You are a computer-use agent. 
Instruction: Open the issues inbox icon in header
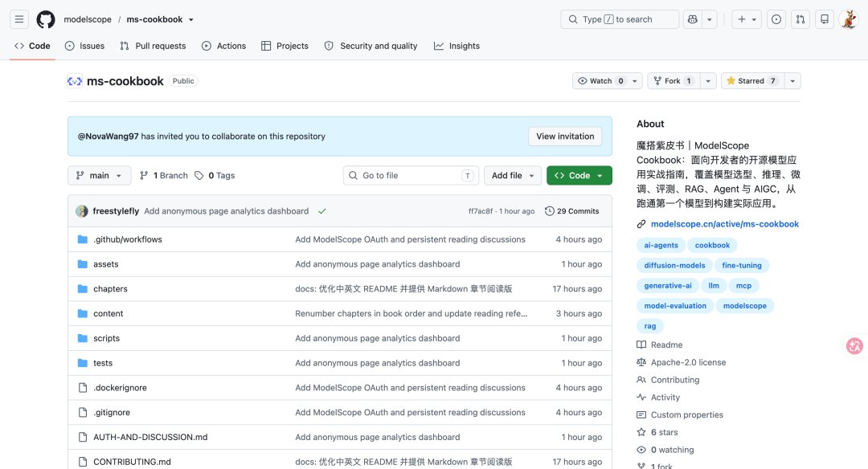776,19
